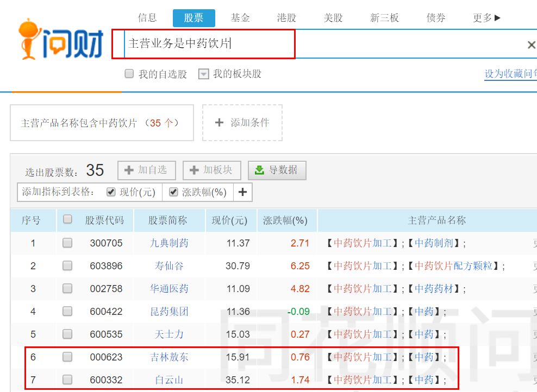Screen dimensions: 537x392
Task: Open the 昆药集团 stock link
Action: click(169, 311)
